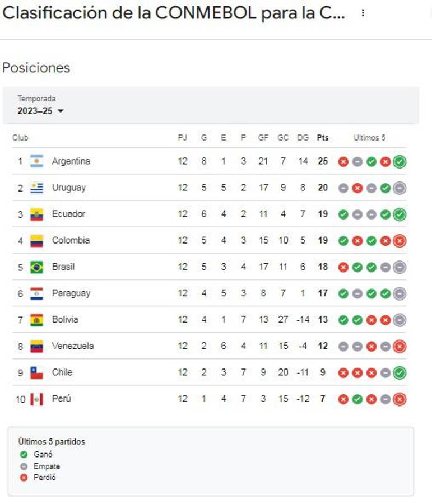Click the Argentina flag icon
This screenshot has height=504, width=432.
point(37,161)
